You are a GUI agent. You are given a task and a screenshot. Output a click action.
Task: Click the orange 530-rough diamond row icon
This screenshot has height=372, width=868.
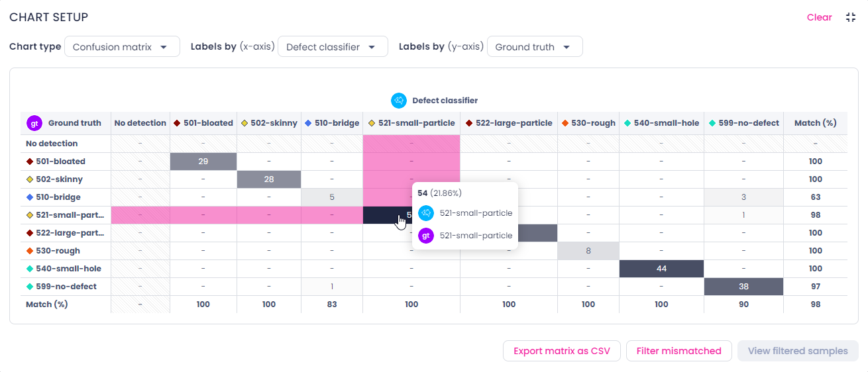pyautogui.click(x=30, y=251)
